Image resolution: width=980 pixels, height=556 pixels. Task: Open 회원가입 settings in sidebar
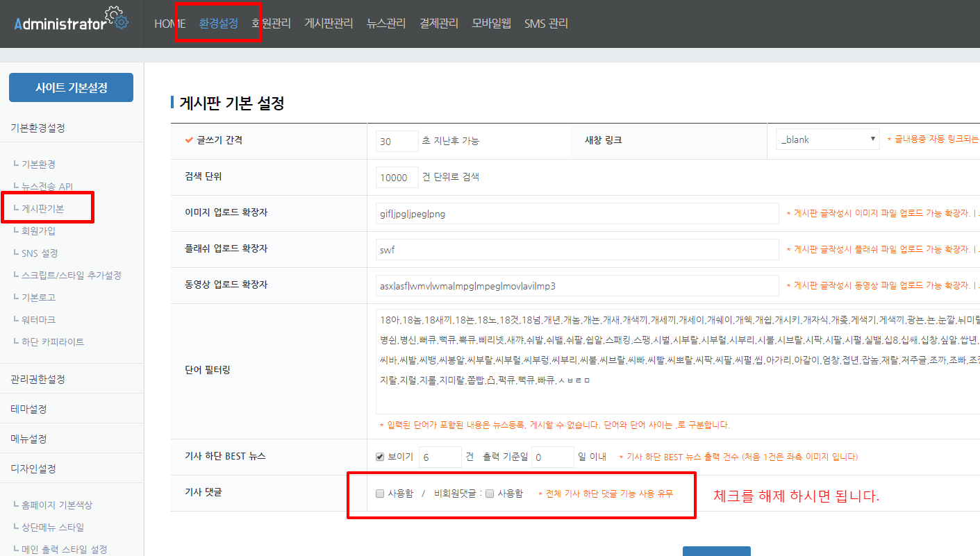[x=38, y=230]
